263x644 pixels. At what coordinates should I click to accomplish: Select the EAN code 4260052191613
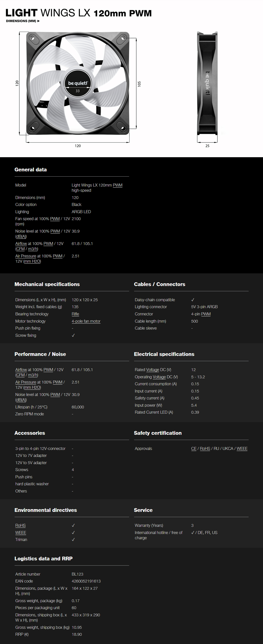point(86,581)
